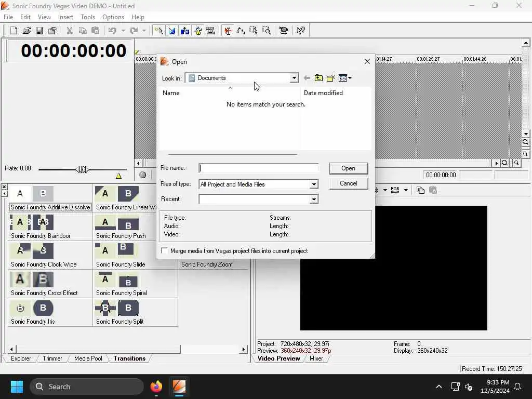Open the Windows Start menu
Screen dimensions: 532x399
pyautogui.click(x=17, y=387)
